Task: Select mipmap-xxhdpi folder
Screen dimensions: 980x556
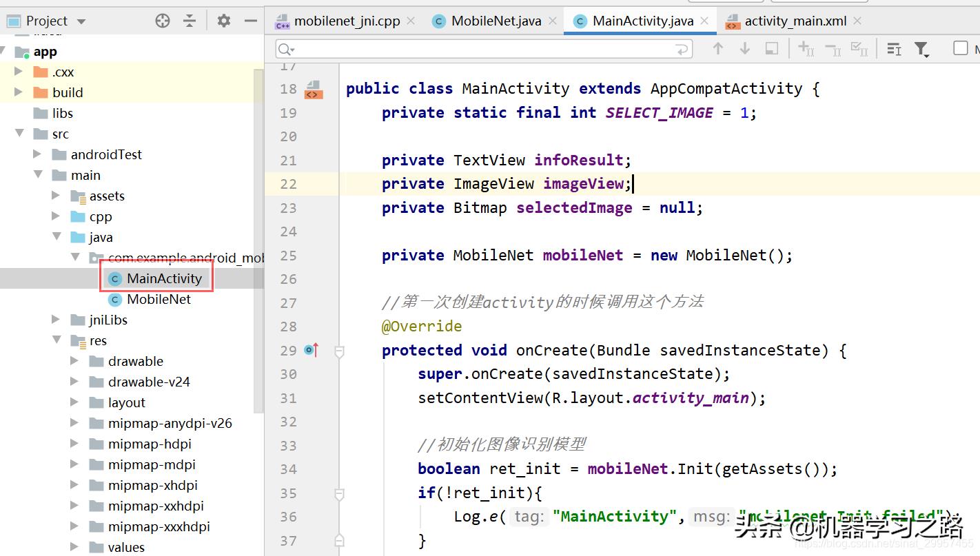Action: (x=156, y=506)
